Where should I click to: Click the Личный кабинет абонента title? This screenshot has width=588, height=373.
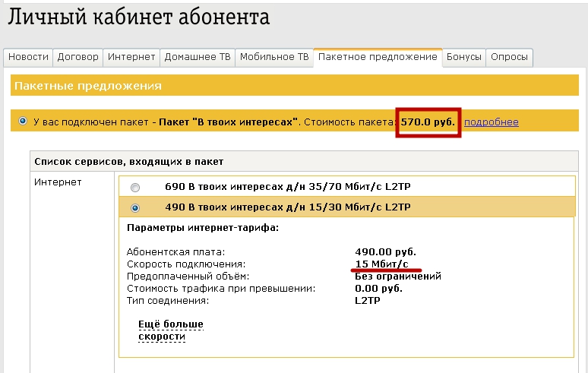pyautogui.click(x=139, y=17)
